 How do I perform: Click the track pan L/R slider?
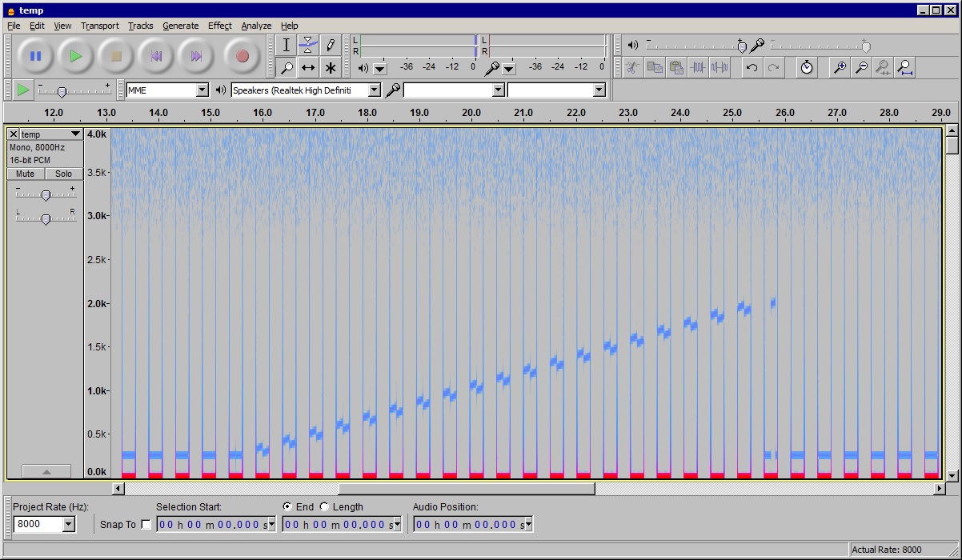(x=46, y=218)
